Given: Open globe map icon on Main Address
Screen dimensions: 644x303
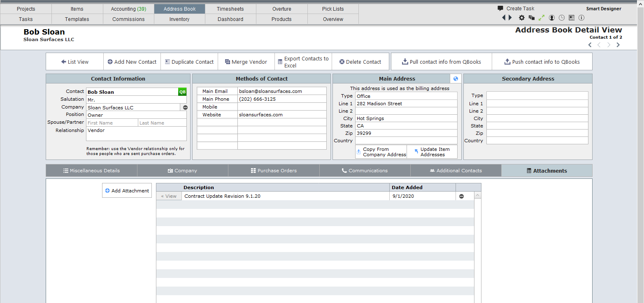Looking at the screenshot, I should (x=456, y=79).
